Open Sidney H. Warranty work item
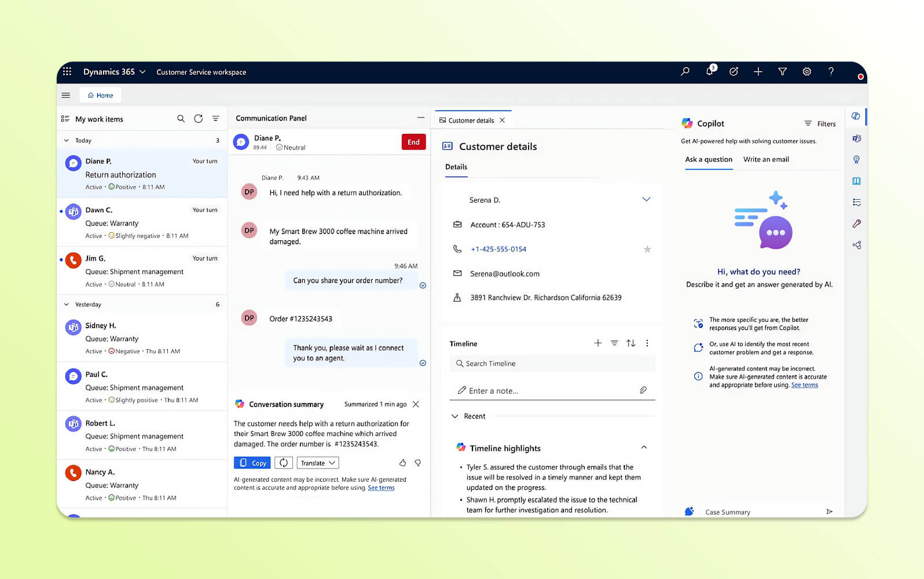This screenshot has width=924, height=579. pos(142,338)
